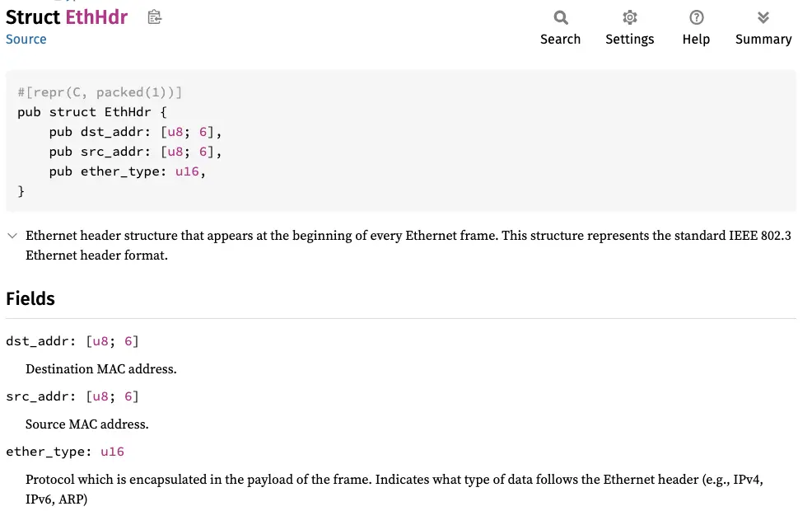Click the EthHdr name in the page title
The width and height of the screenshot is (812, 525).
[96, 17]
